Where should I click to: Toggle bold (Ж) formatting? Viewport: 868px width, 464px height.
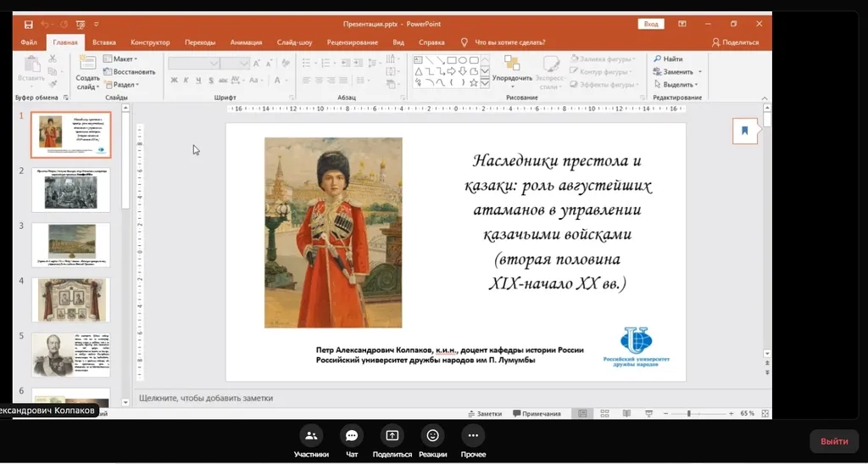point(174,81)
